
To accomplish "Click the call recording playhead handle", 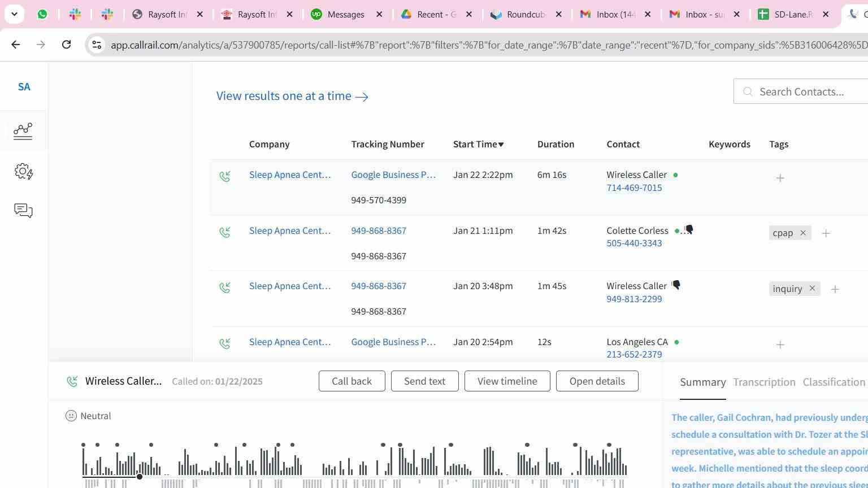I will [139, 477].
